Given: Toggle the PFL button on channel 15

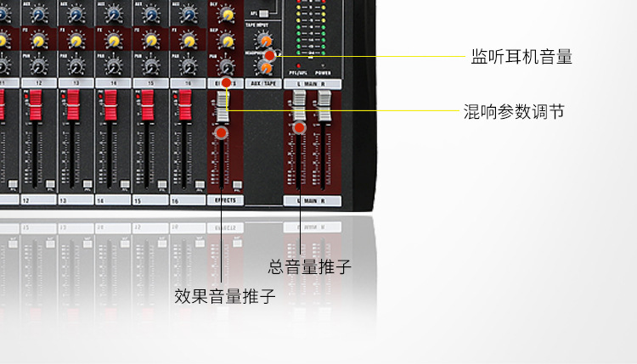Looking at the screenshot, I should (x=162, y=184).
